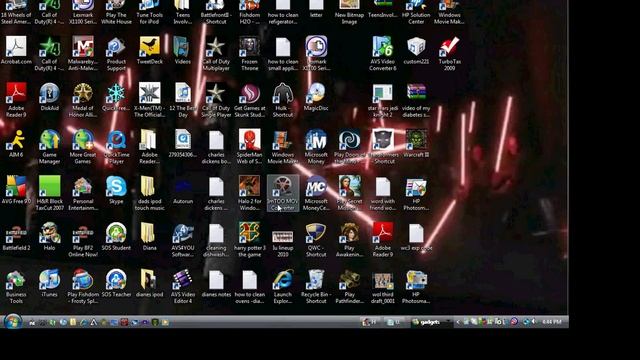
Task: Select the DiskAid icon
Action: (x=49, y=97)
